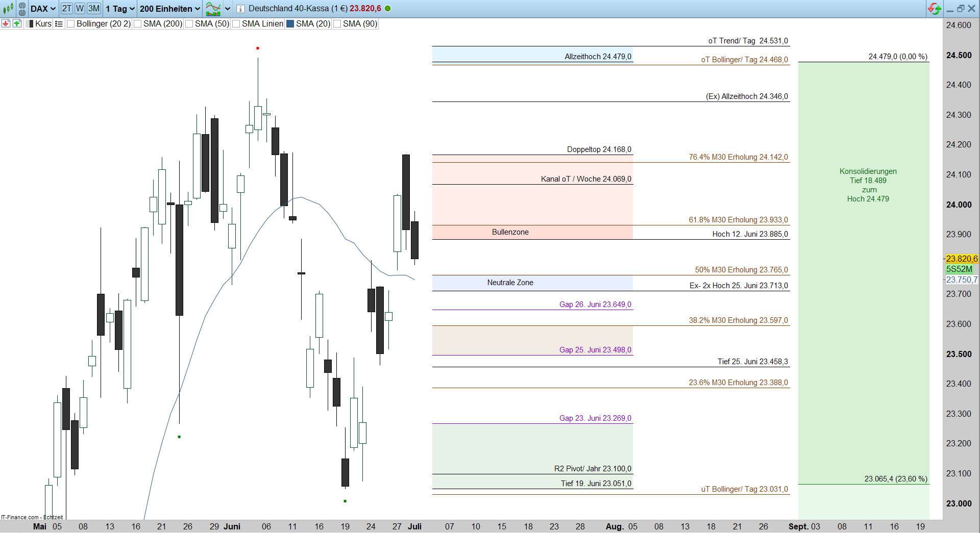
Task: Restore the chart window size
Action: [x=961, y=9]
